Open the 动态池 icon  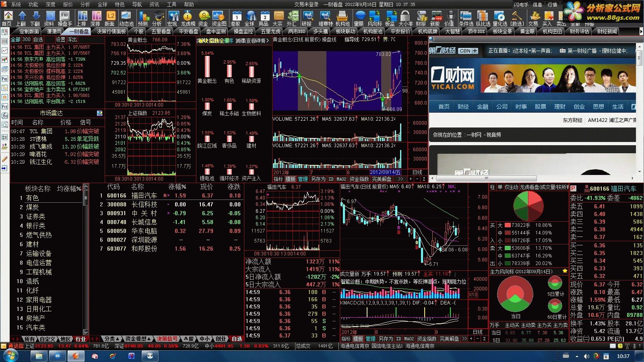[126, 18]
